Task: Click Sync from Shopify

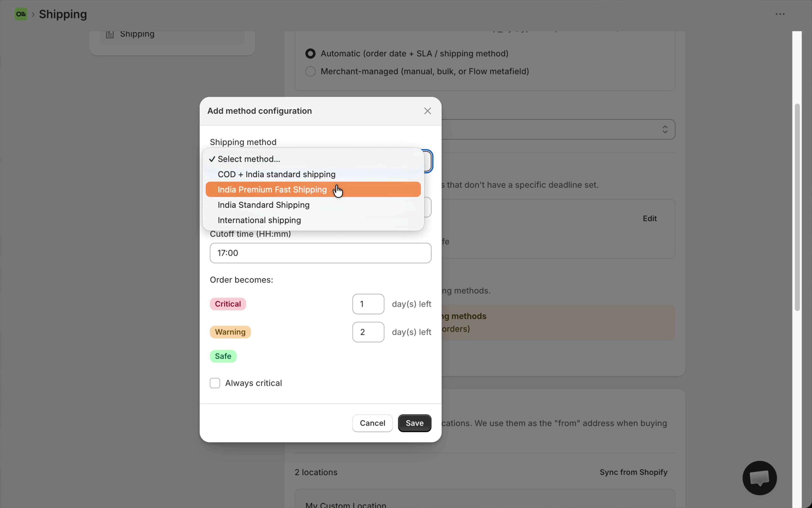Action: 633,472
